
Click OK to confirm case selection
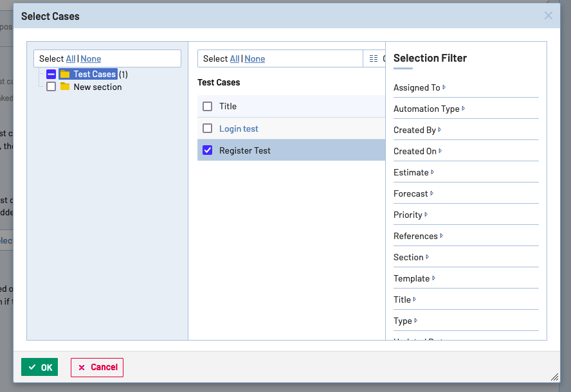[x=39, y=367]
